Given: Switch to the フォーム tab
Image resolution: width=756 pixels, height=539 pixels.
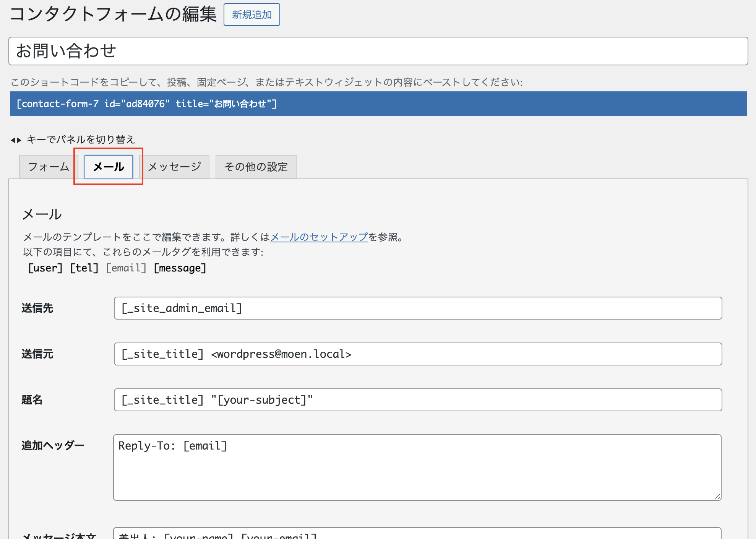Looking at the screenshot, I should (x=49, y=167).
